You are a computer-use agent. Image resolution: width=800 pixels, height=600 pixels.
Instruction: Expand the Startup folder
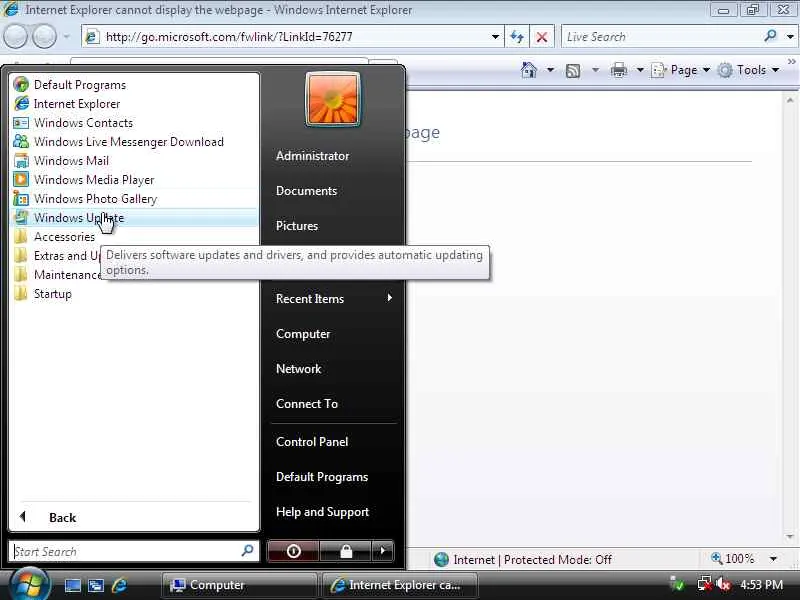click(x=134, y=294)
